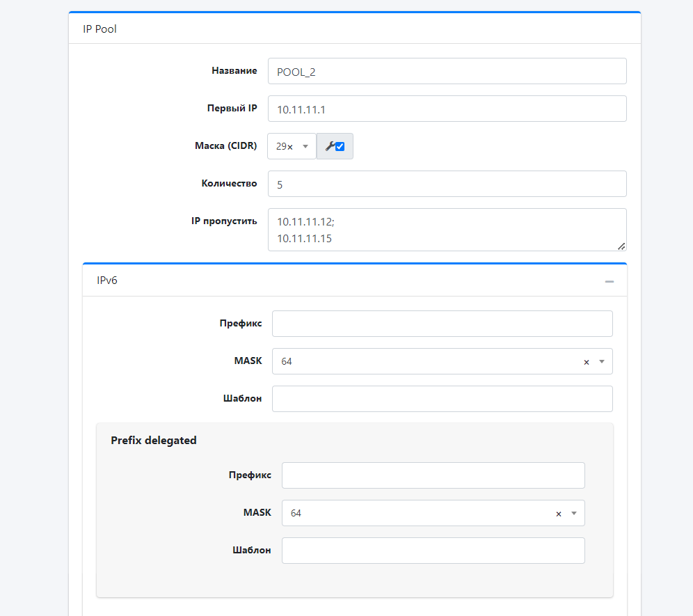Click the IP пропустить textarea resize handle

click(x=621, y=246)
